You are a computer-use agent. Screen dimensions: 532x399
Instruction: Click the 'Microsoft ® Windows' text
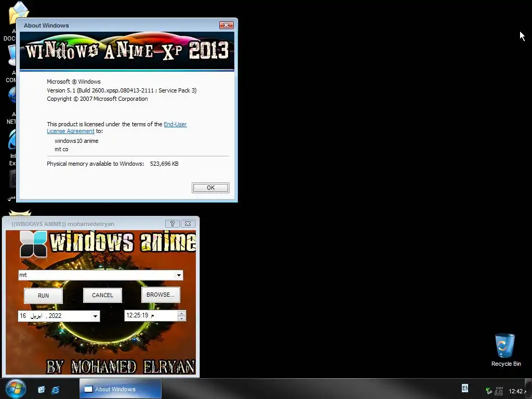[74, 82]
